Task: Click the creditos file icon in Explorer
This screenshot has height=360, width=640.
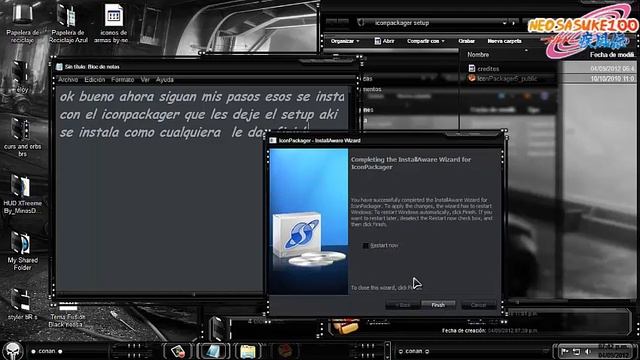Action: (x=472, y=69)
